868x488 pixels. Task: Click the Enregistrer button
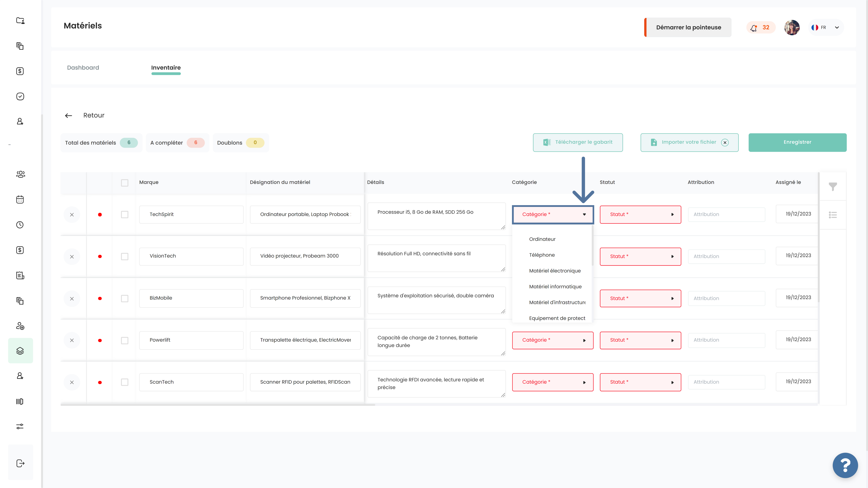click(x=797, y=142)
